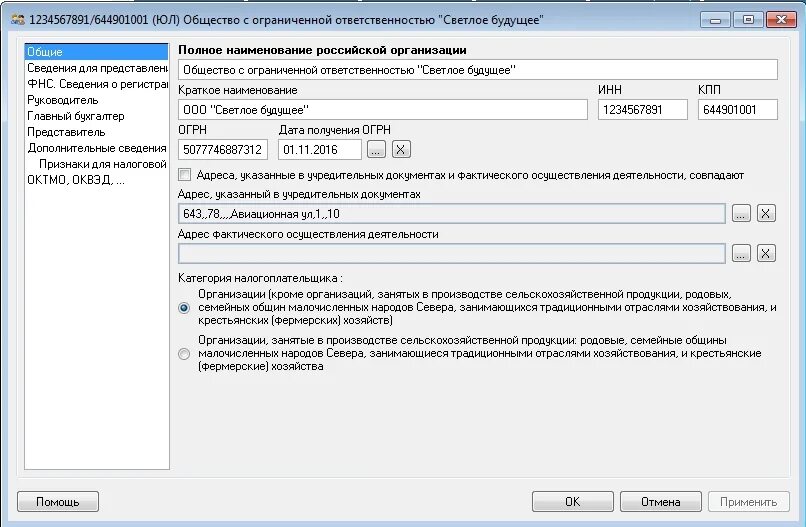Toggle checkbox that the addresses coincide
806x527 pixels.
[184, 174]
